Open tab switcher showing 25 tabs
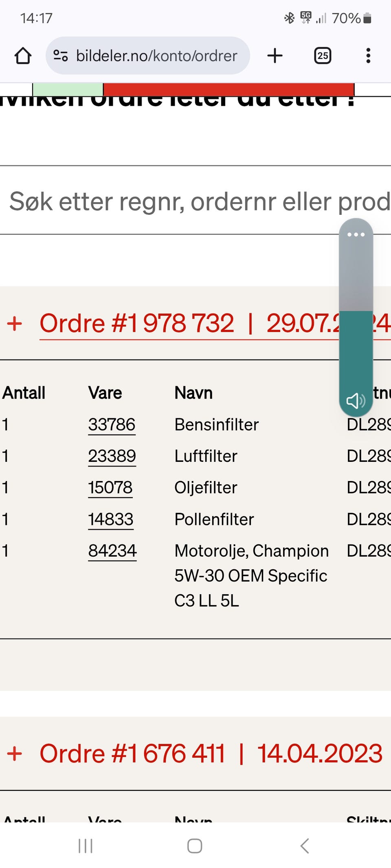This screenshot has height=868, width=391. [x=322, y=56]
